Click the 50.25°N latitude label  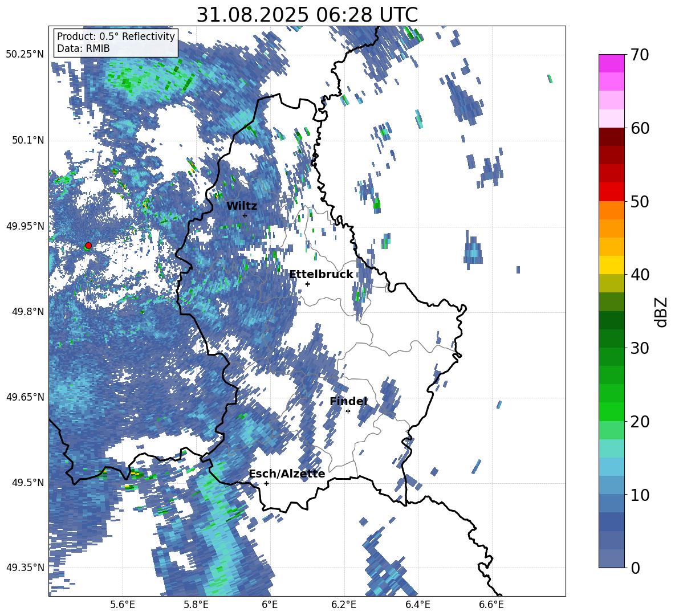tap(25, 55)
